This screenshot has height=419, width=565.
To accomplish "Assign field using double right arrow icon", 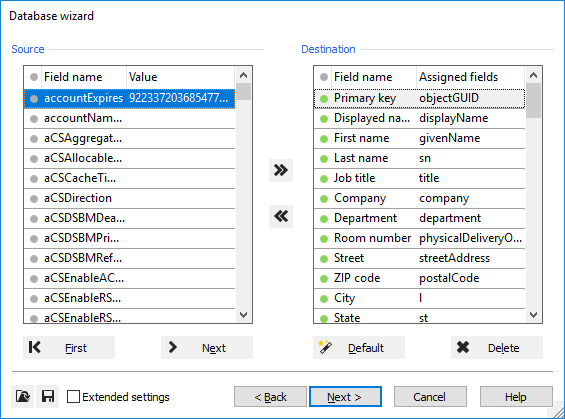I will [x=281, y=170].
